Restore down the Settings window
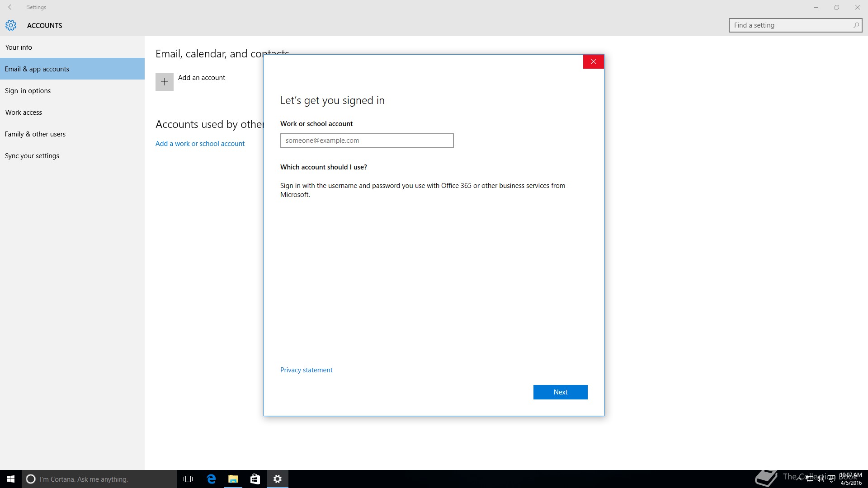The width and height of the screenshot is (868, 488). [837, 7]
